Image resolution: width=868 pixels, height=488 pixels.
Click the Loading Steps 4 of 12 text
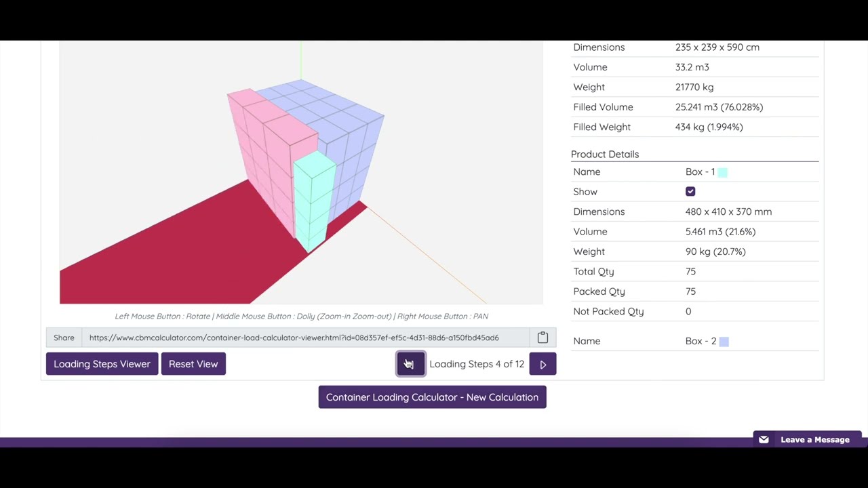click(x=477, y=364)
